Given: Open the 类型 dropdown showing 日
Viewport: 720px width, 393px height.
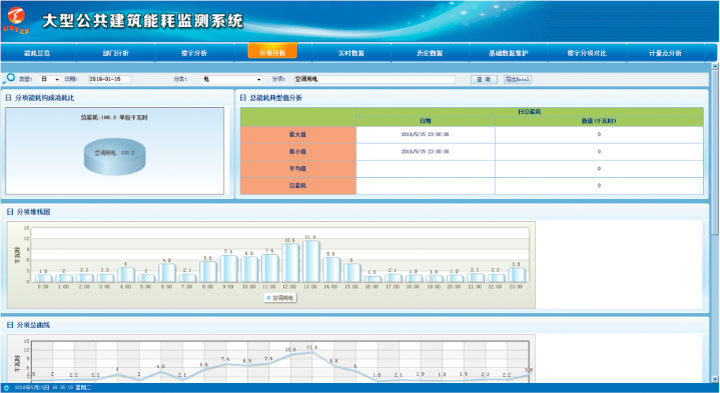Looking at the screenshot, I should (50, 79).
